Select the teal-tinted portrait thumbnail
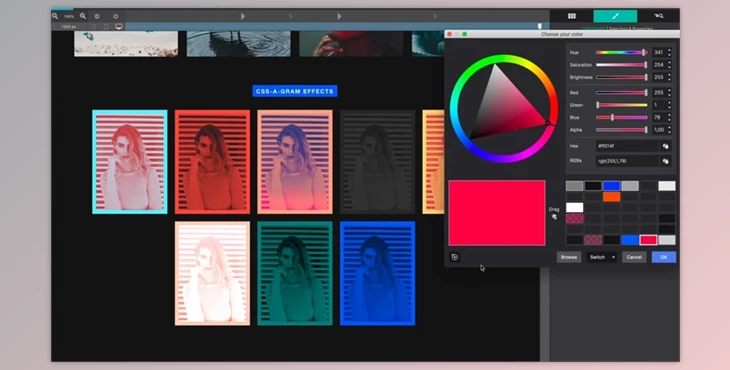This screenshot has width=730, height=370. [x=295, y=273]
